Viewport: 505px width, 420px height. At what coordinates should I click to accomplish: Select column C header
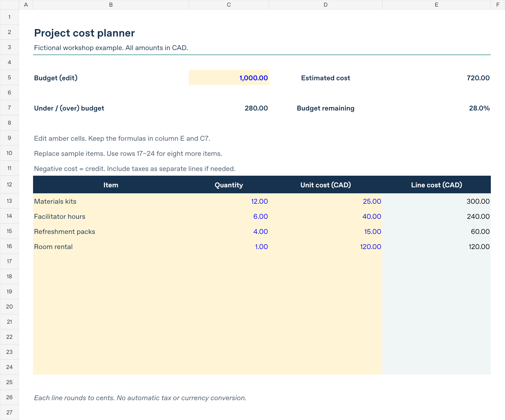pos(229,5)
